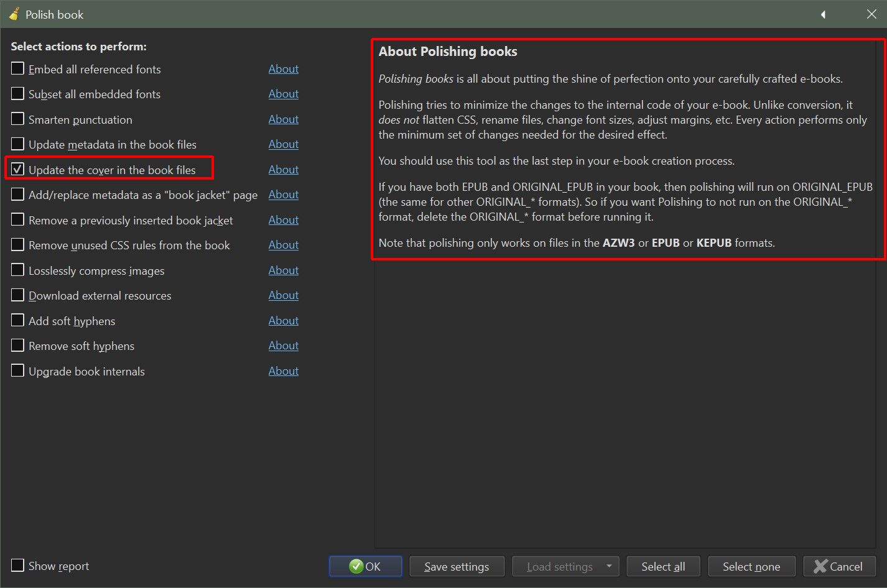View About for Download external resources
The height and width of the screenshot is (588, 887).
(283, 295)
